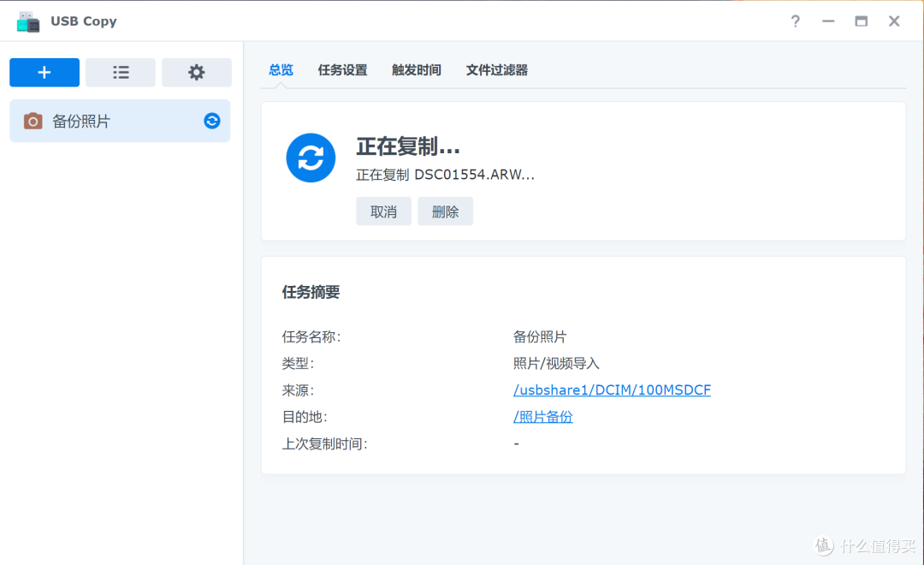Click the USB Copy title text

84,21
